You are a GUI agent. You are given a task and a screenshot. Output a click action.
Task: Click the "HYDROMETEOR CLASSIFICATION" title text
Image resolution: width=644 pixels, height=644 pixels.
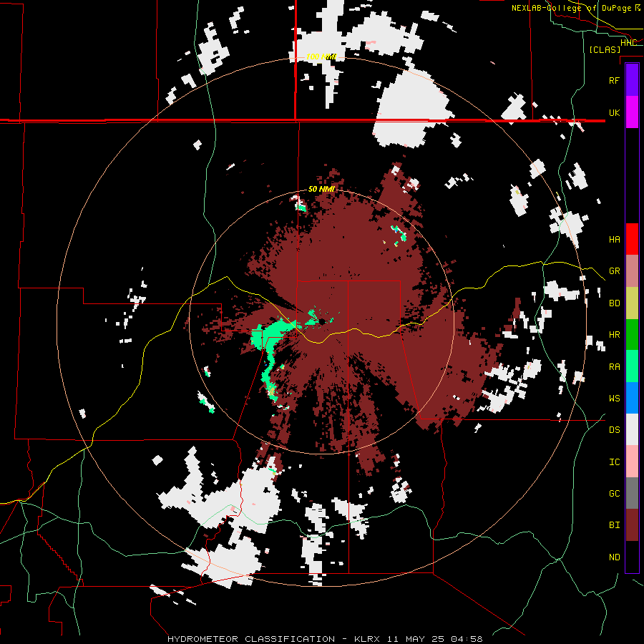tap(251, 639)
